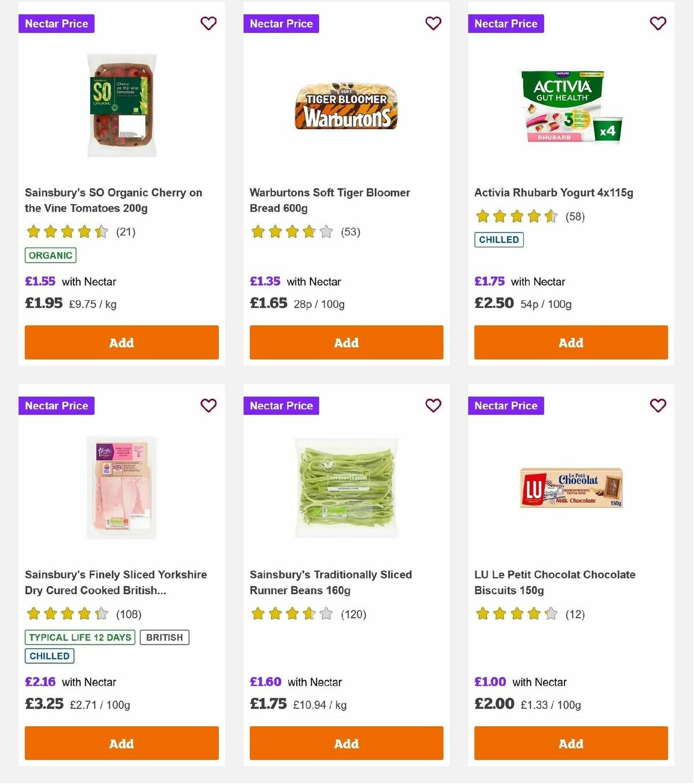Image resolution: width=694 pixels, height=784 pixels.
Task: Click the heart icon on SO Organic Cherry Tomatoes
Action: (208, 24)
